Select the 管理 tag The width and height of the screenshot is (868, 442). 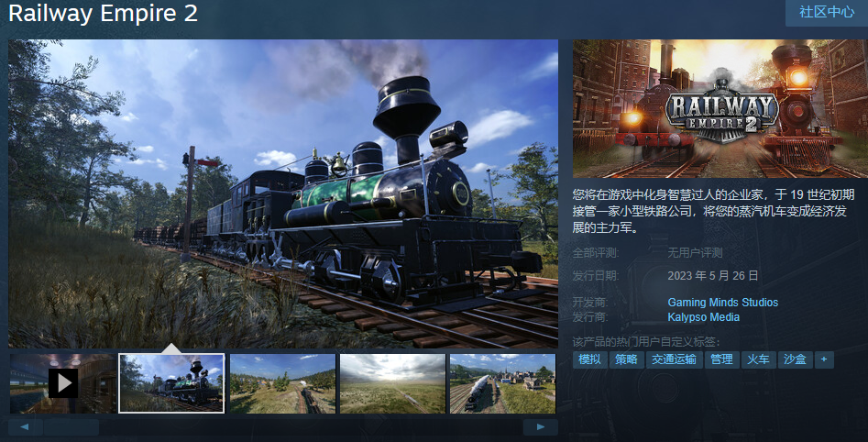(721, 359)
